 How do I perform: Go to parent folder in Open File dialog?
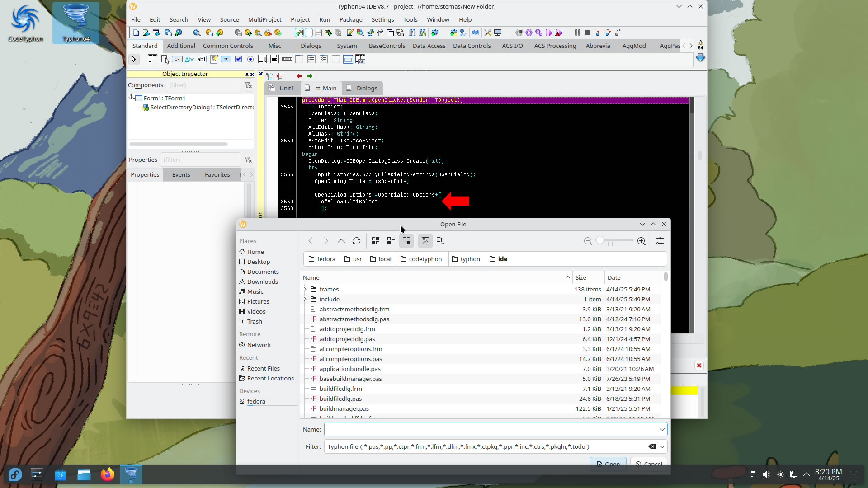pos(341,241)
